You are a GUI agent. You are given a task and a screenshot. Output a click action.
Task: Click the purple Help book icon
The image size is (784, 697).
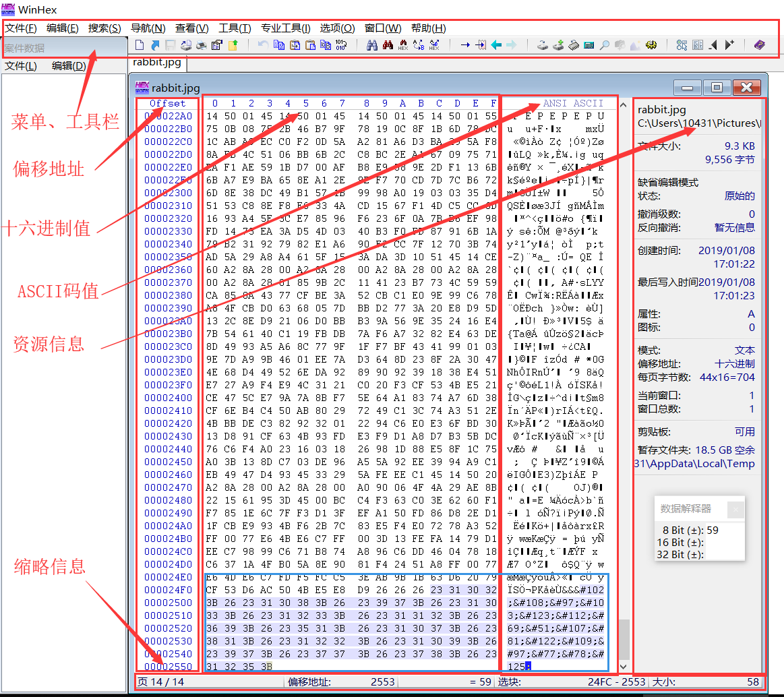pyautogui.click(x=760, y=45)
